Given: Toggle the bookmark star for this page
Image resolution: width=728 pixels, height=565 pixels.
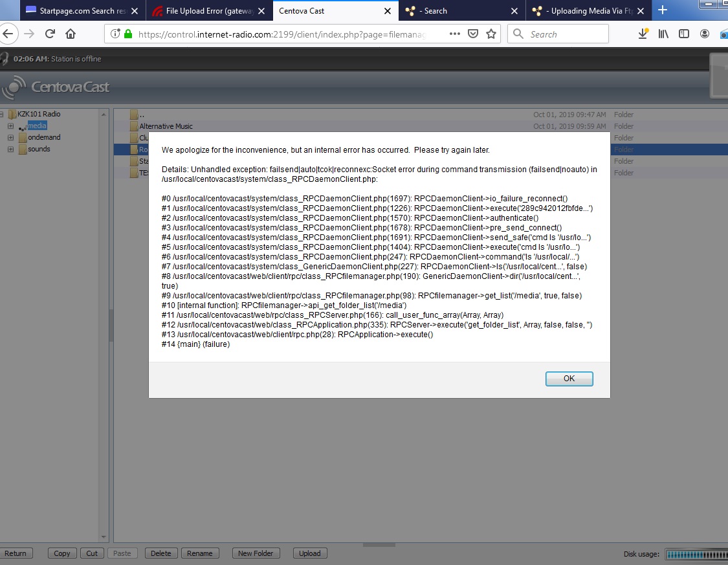Looking at the screenshot, I should click(491, 34).
